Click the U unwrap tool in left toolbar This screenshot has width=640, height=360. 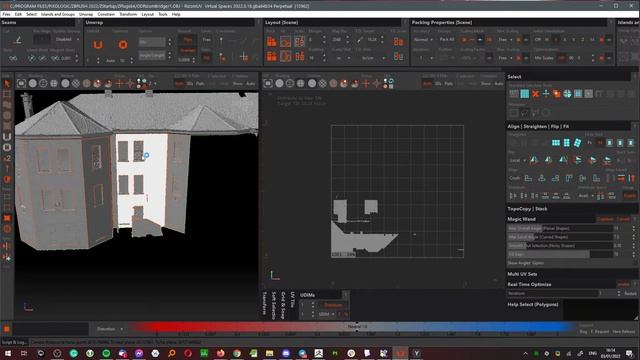[x=7, y=136]
